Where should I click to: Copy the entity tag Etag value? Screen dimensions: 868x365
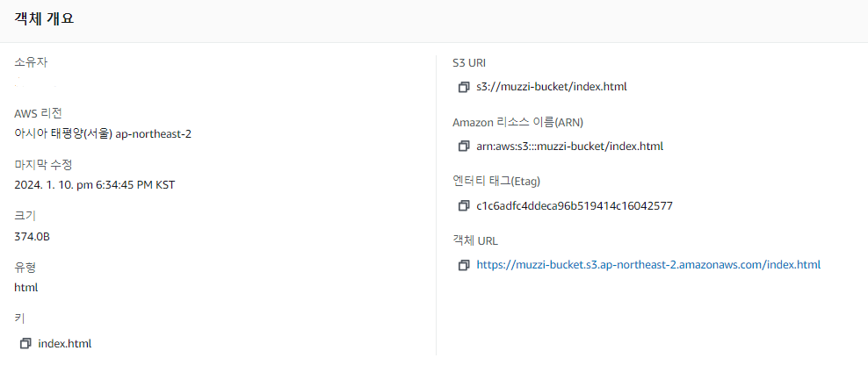[464, 206]
